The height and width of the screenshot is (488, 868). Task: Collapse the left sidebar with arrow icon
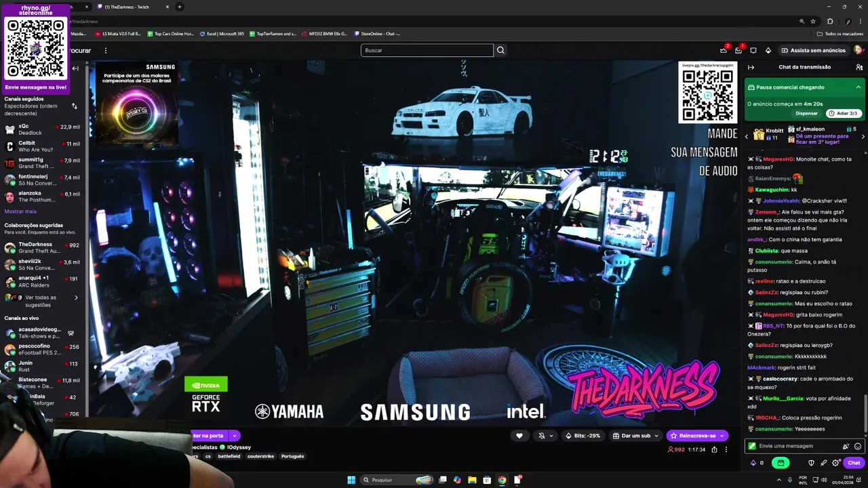pos(75,68)
